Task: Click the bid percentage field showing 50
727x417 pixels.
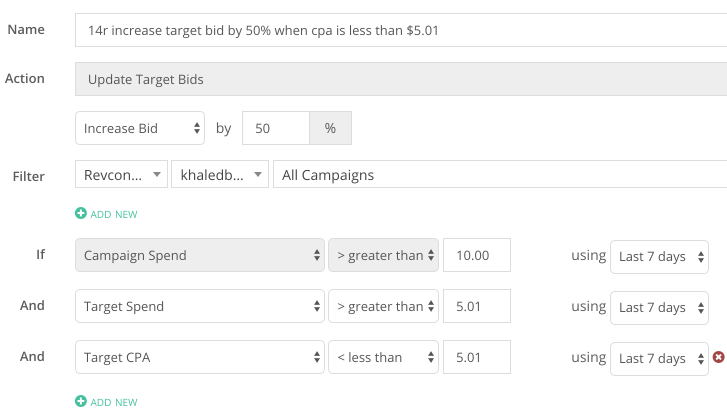Action: click(276, 128)
